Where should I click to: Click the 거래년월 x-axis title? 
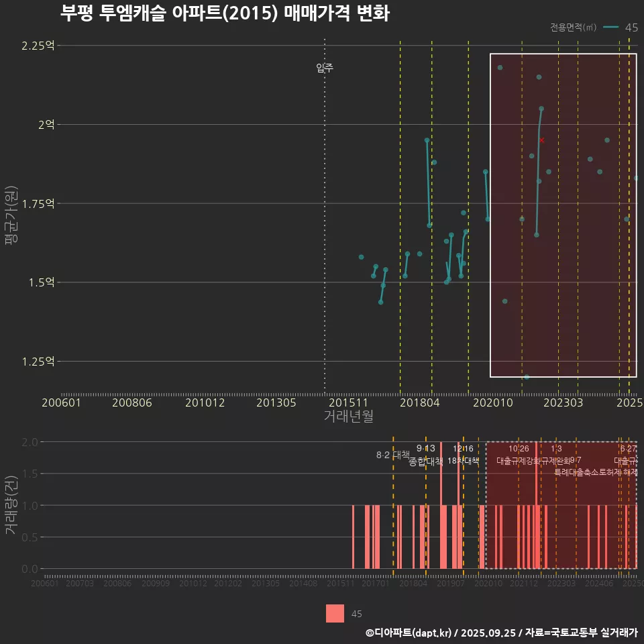pyautogui.click(x=348, y=417)
